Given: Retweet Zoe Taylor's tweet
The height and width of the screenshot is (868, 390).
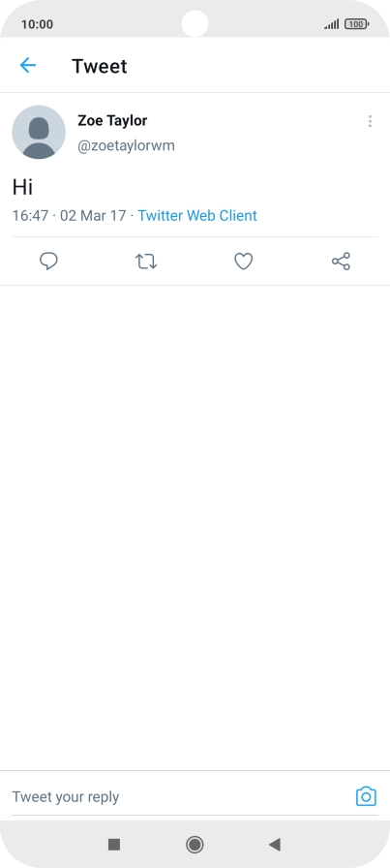Looking at the screenshot, I should (x=146, y=262).
